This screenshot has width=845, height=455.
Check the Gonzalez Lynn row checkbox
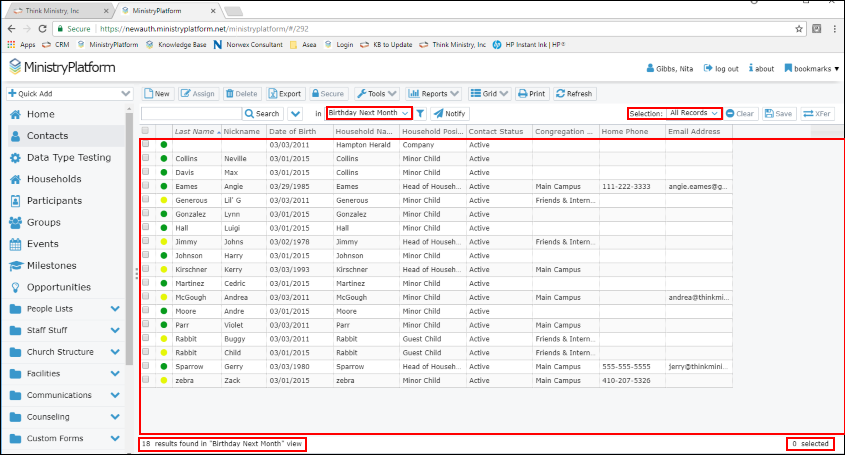(x=146, y=213)
